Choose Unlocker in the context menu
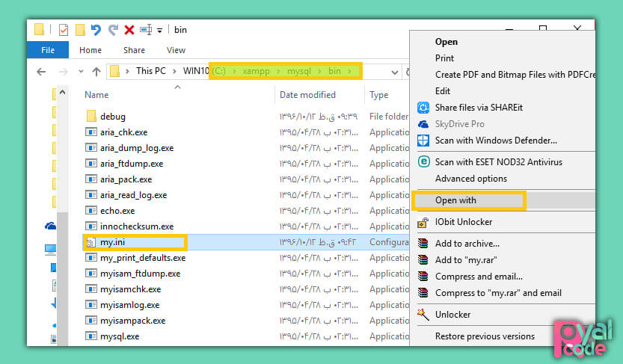 (452, 315)
